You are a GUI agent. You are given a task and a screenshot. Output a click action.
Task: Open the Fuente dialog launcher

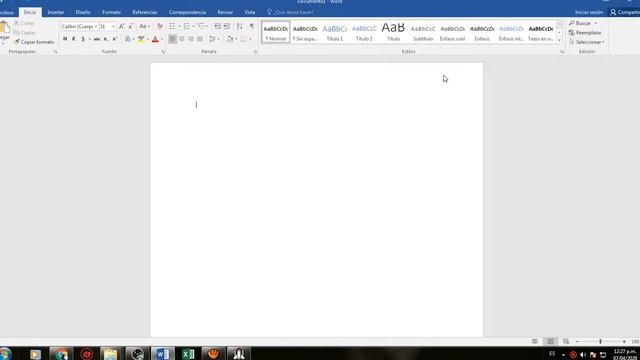coord(163,52)
